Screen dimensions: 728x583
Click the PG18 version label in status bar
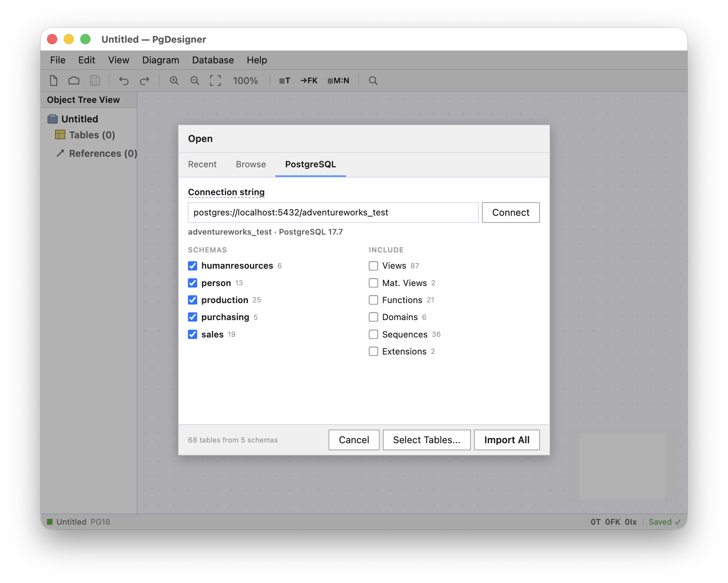(100, 522)
